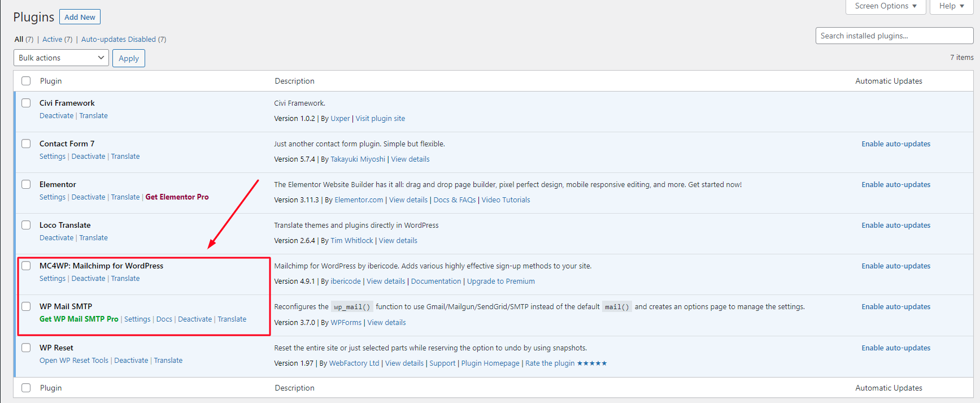
Task: Open WP Reset Tools link
Action: point(73,361)
